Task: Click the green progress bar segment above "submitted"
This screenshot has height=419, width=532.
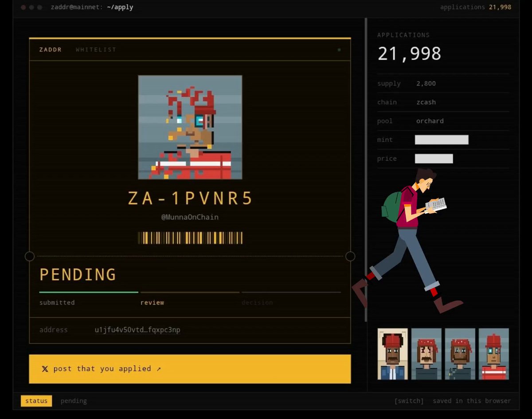Action: click(89, 292)
